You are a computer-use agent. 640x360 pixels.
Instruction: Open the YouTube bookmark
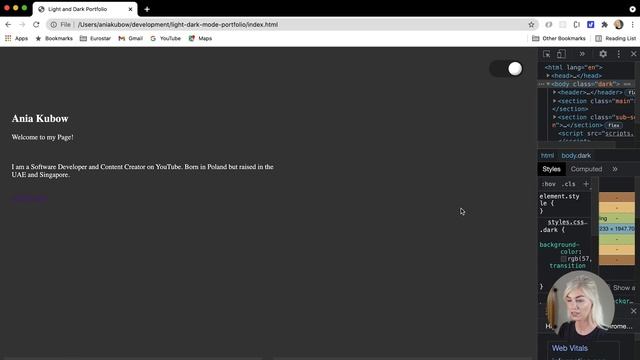pos(165,38)
